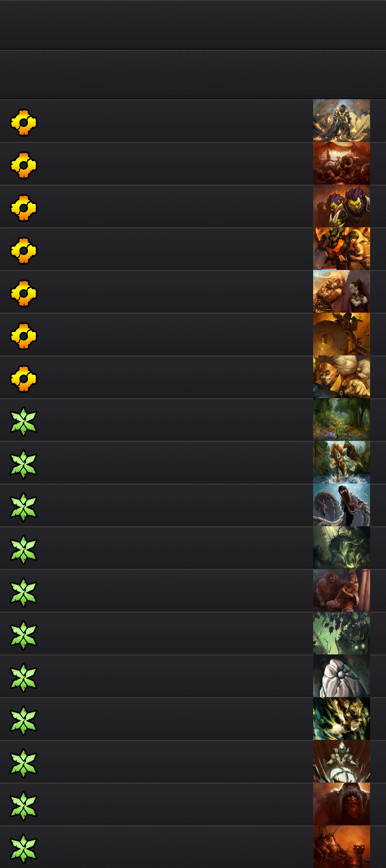Click the gear icon beside the bank vault door card
386x868 pixels.
pos(23,335)
